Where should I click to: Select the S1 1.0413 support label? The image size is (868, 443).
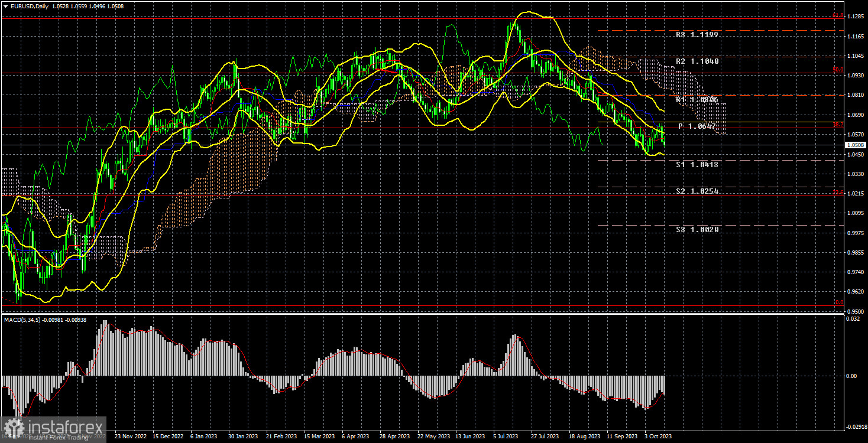point(698,165)
